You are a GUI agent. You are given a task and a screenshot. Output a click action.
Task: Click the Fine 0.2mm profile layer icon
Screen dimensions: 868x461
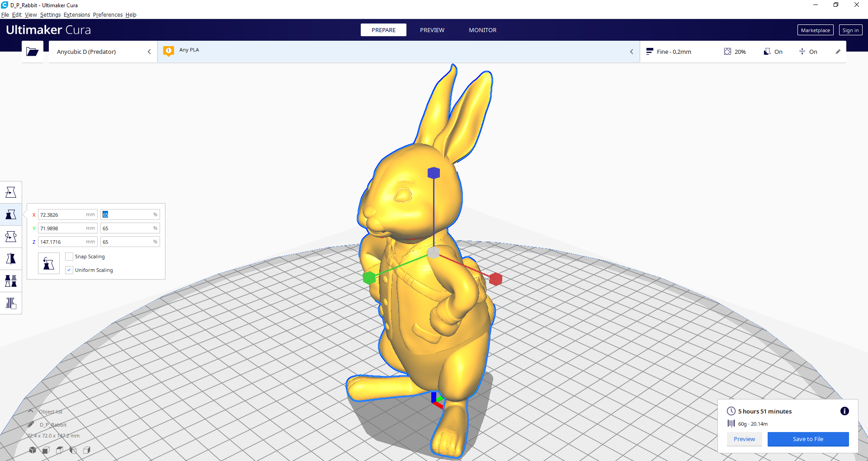click(x=650, y=52)
